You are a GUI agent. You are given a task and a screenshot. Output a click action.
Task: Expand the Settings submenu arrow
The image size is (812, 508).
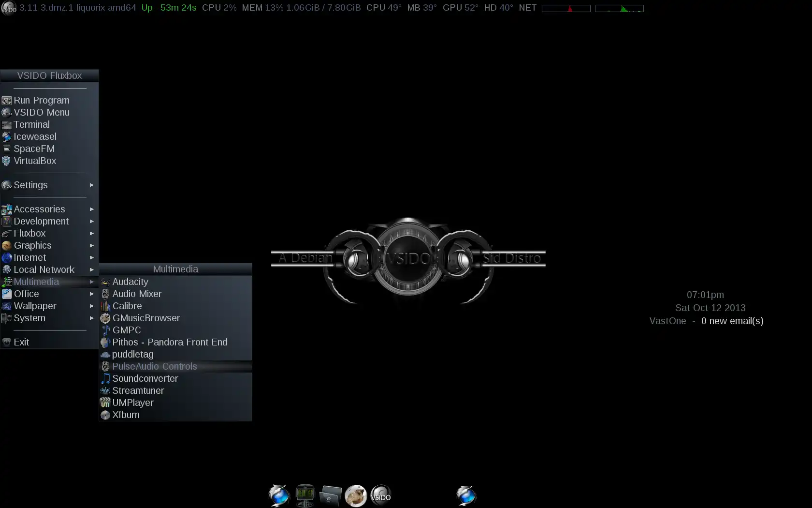[x=91, y=185]
